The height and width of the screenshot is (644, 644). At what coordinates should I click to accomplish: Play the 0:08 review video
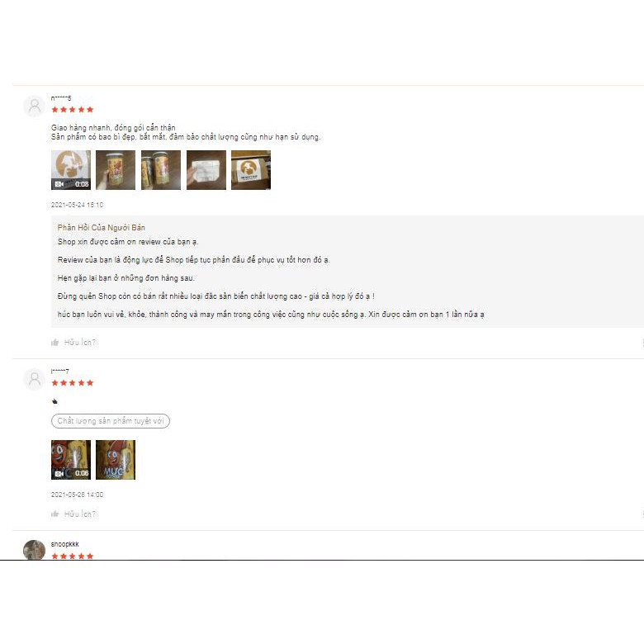(71, 170)
